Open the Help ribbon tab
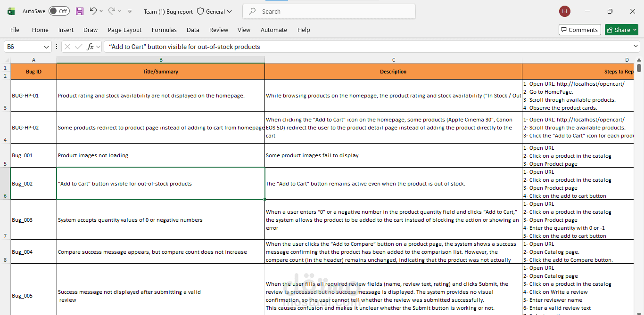The width and height of the screenshot is (644, 315). [304, 30]
